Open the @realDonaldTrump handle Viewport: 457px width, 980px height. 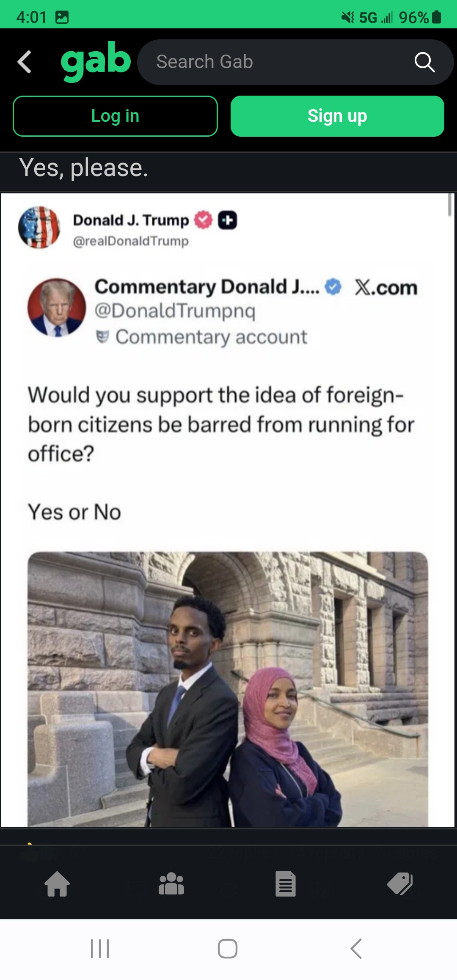(x=131, y=241)
